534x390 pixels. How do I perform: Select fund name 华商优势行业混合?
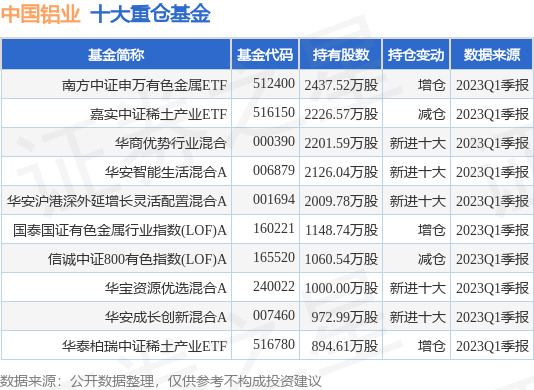tap(171, 143)
